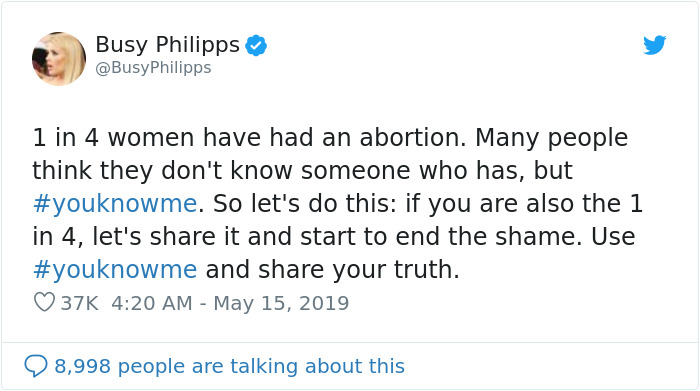
Task: Click the 37K like count
Action: (x=79, y=303)
